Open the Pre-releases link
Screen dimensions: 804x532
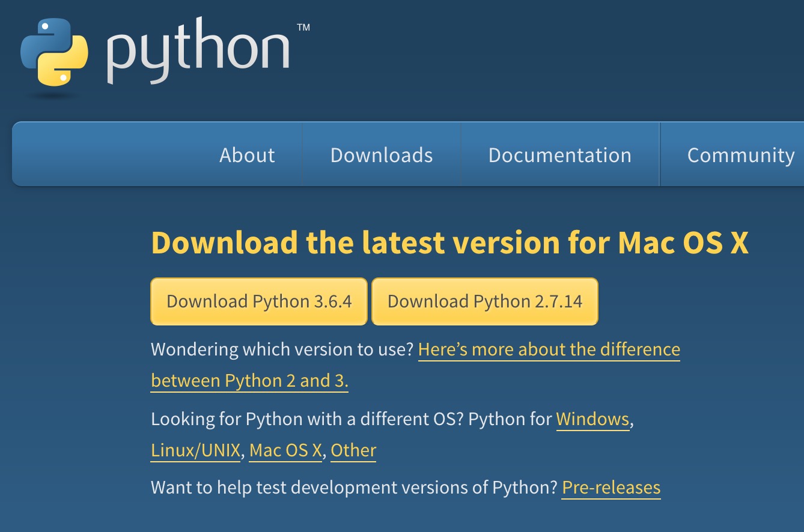tap(611, 487)
